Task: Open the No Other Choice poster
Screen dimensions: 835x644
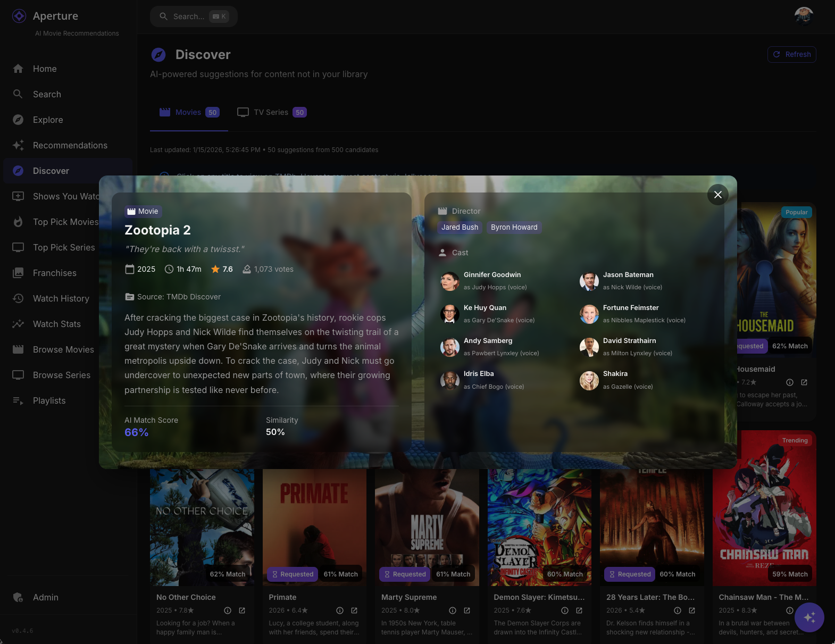Action: click(202, 527)
